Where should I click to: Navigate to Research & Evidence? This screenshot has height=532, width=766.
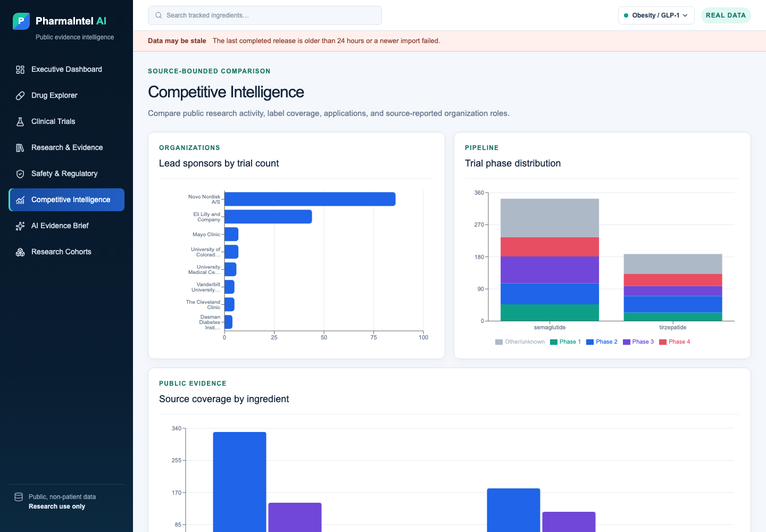pos(66,148)
